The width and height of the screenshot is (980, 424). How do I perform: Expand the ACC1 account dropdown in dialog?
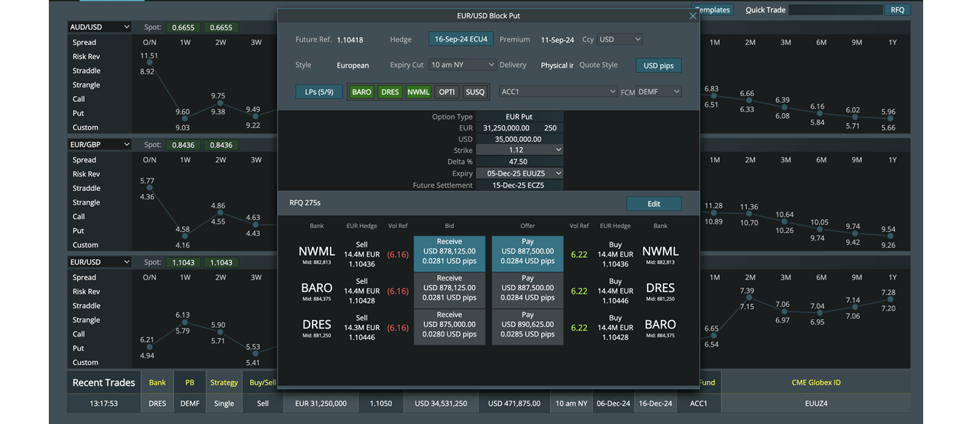click(558, 92)
